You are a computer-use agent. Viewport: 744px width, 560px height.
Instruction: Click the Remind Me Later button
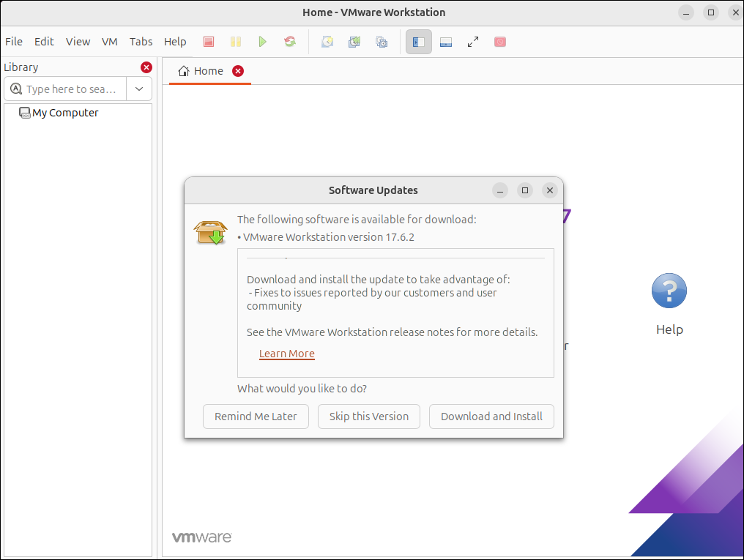click(x=256, y=417)
